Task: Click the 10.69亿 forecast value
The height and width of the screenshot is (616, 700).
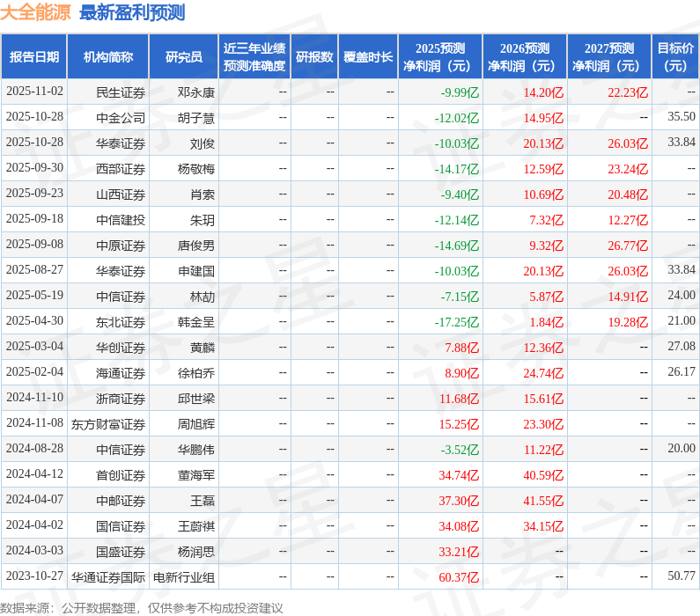Action: [x=543, y=194]
